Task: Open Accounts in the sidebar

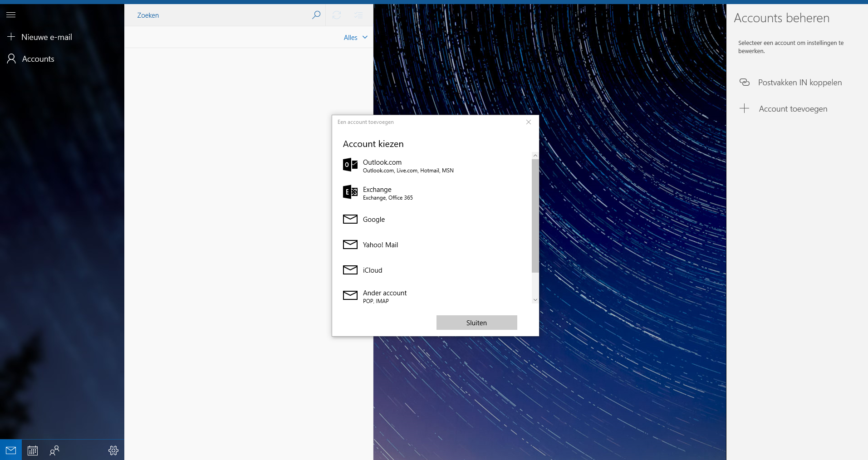Action: tap(62, 59)
